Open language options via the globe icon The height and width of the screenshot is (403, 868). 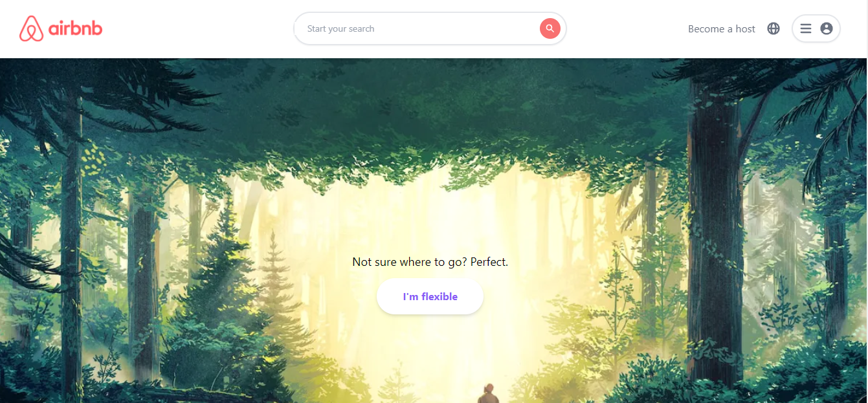coord(773,28)
